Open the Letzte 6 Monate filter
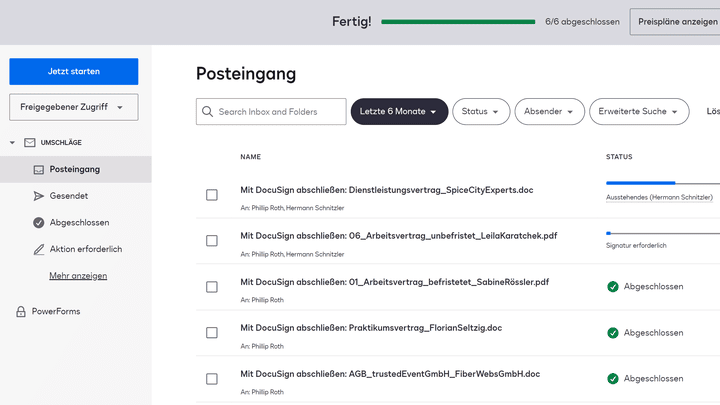 pyautogui.click(x=399, y=112)
